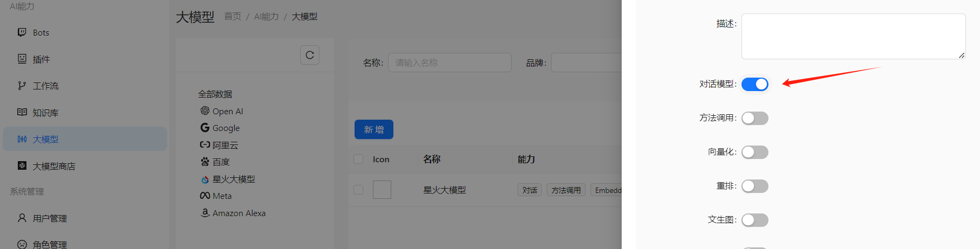This screenshot has height=249, width=980.
Task: Check the select-all checkbox in table header
Action: click(x=358, y=159)
